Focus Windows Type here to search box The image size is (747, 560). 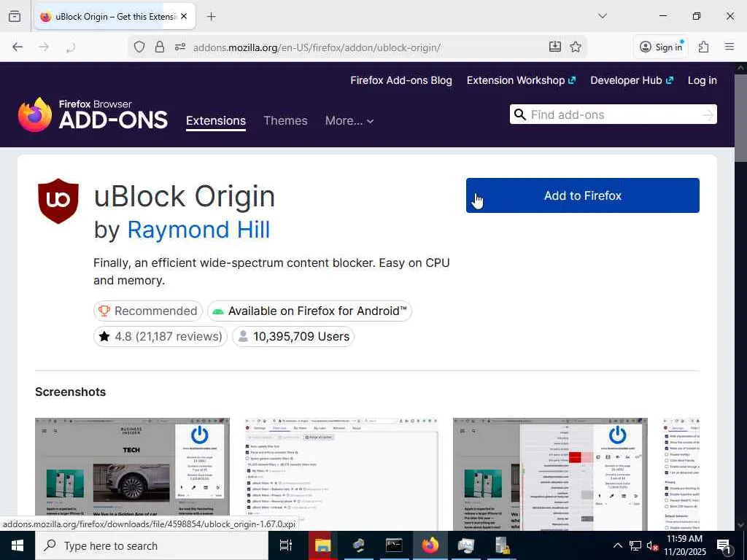point(152,545)
